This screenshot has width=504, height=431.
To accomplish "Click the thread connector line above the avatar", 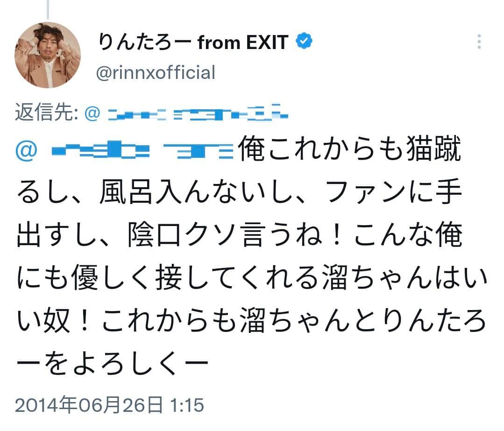I will pyautogui.click(x=48, y=9).
